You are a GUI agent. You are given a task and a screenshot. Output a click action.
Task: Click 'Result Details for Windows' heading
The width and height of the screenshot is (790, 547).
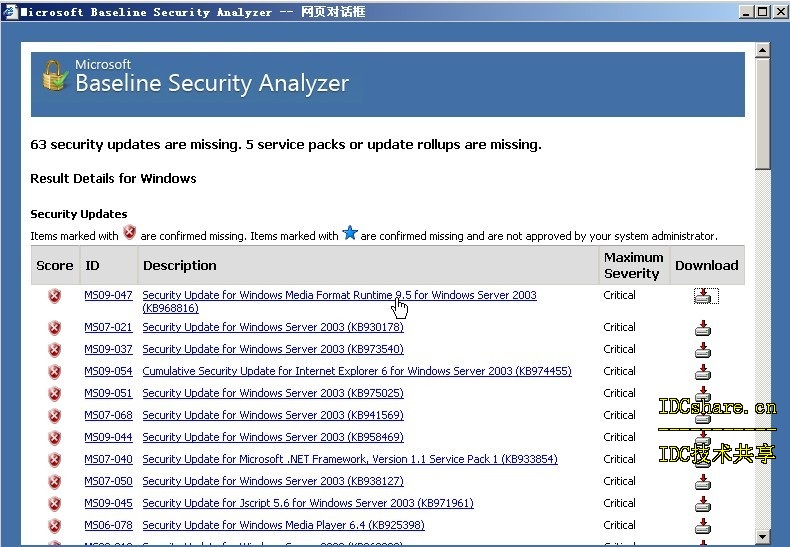[x=113, y=178]
